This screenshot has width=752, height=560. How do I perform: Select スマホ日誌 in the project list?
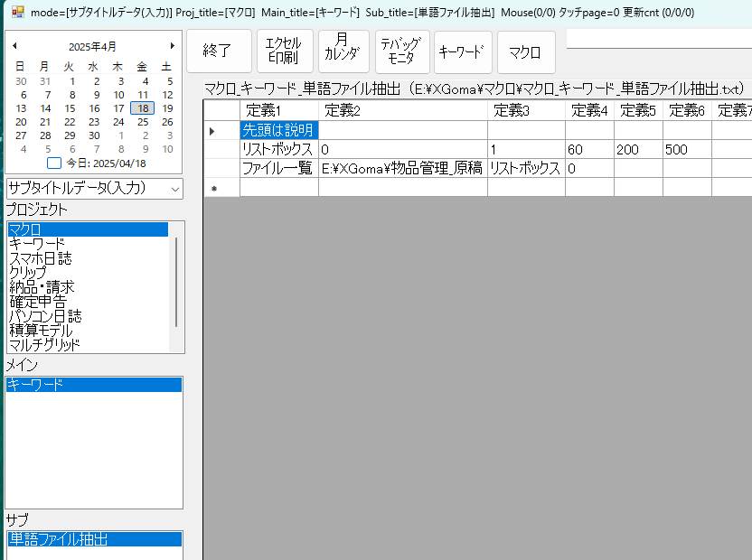[x=40, y=258]
